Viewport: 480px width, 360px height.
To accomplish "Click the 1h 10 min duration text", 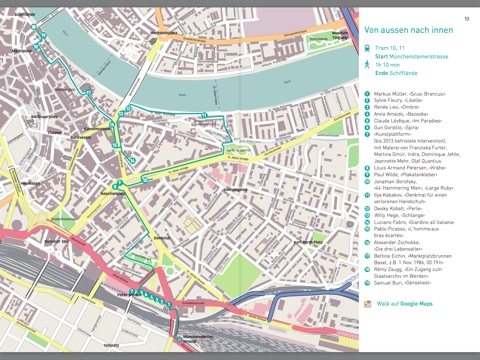I will coord(387,65).
